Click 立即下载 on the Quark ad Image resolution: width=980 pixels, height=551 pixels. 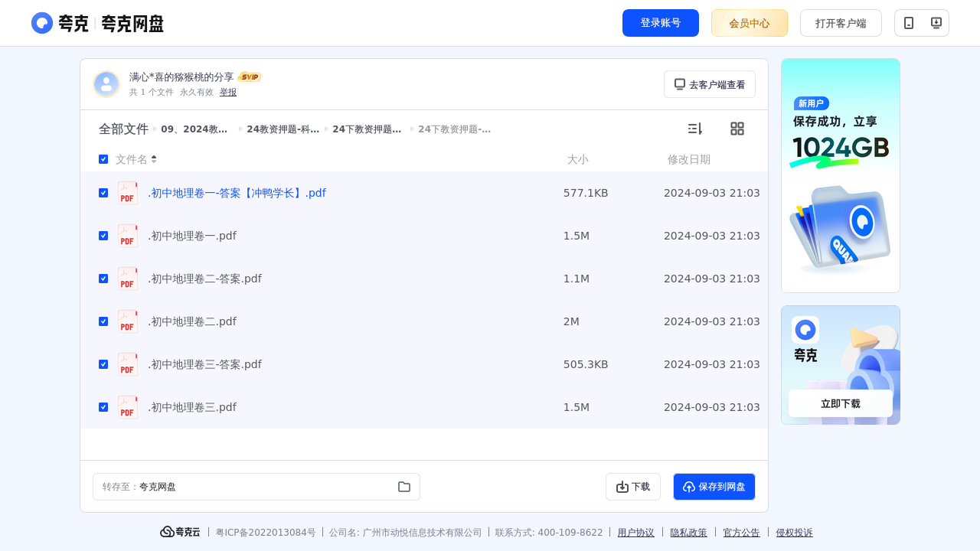tap(841, 403)
